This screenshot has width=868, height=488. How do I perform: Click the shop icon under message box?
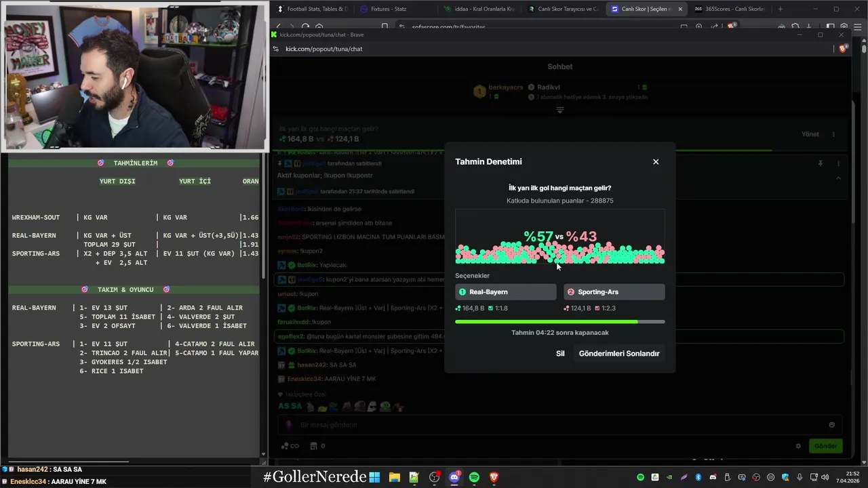pos(313,446)
